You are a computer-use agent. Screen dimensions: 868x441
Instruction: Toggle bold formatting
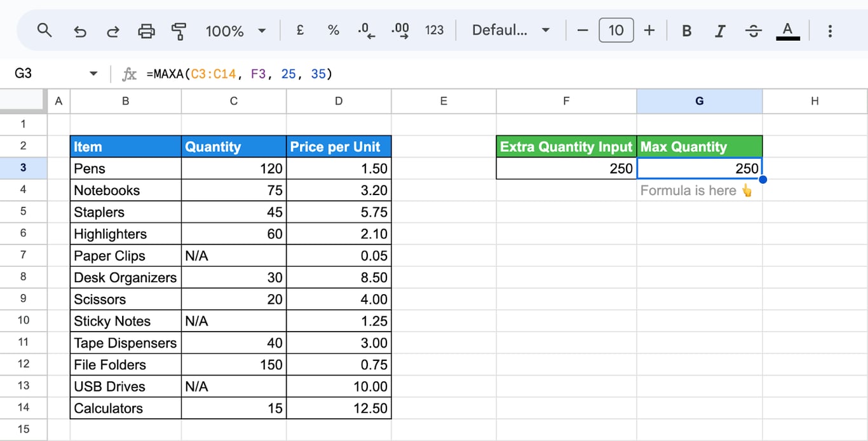pos(686,31)
